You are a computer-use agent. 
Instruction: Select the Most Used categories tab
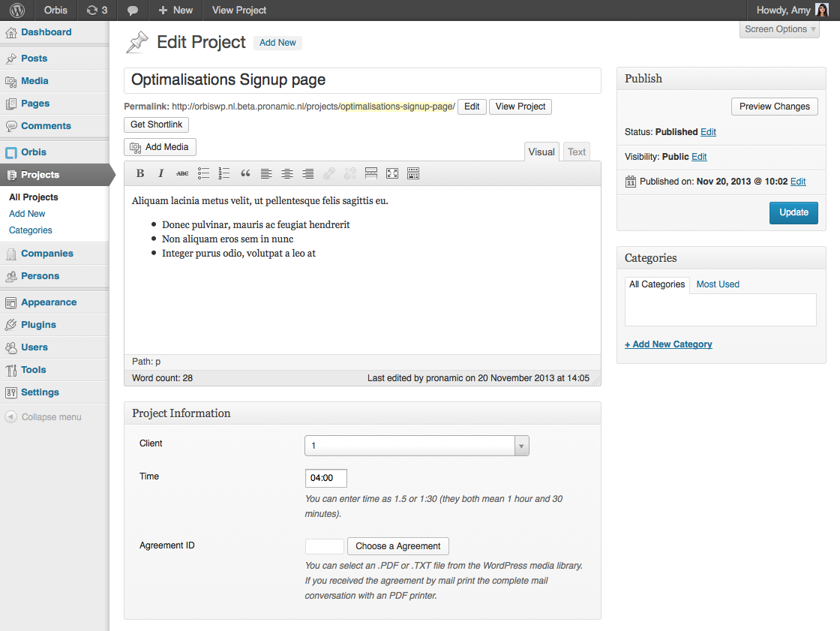point(718,284)
